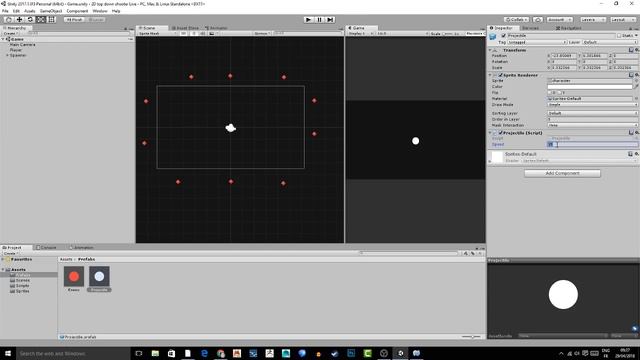Switch to the Console tab
Screen dimensions: 640x360
click(47, 247)
